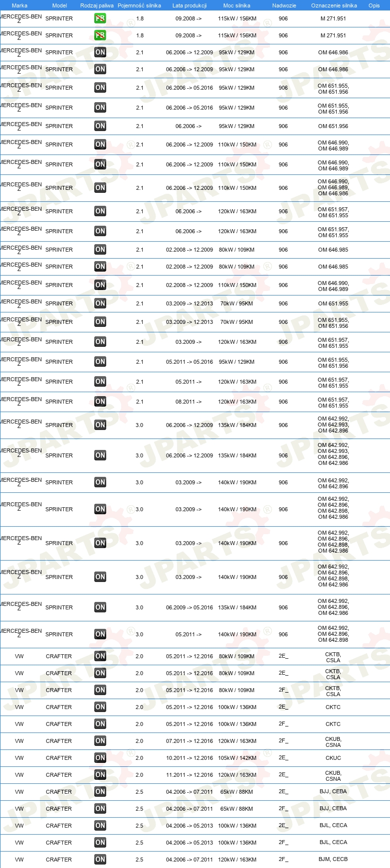The image size is (390, 868).
Task: Click the Model column header
Action: point(59,5)
